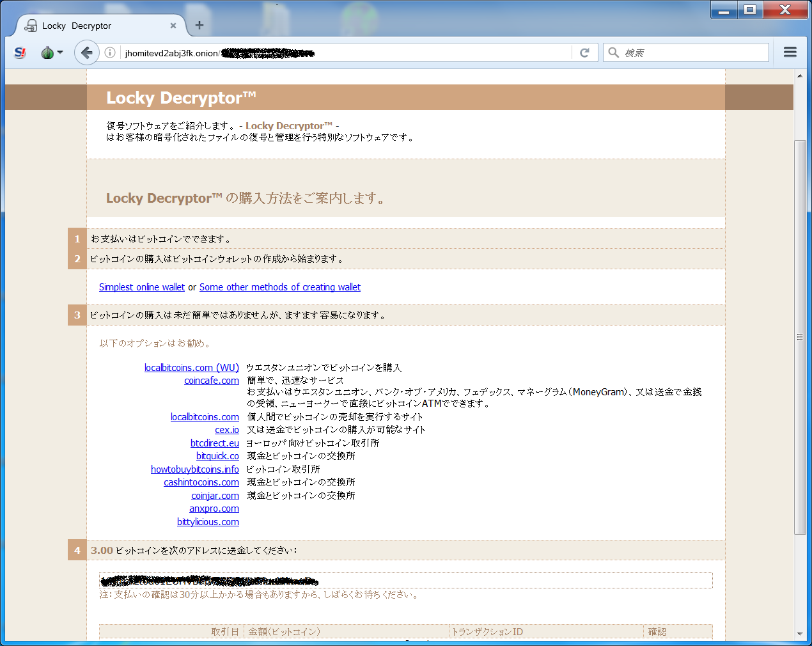This screenshot has width=812, height=646.
Task: Open Simplest online wallet link
Action: tap(142, 287)
